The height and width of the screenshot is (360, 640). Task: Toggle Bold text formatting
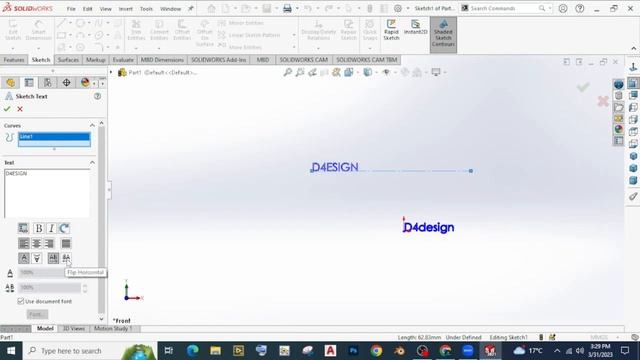coord(38,228)
